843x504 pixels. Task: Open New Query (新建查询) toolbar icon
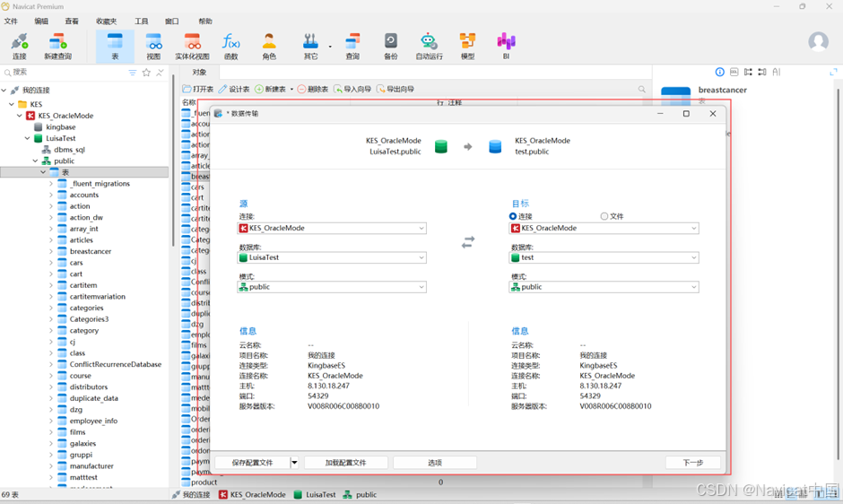(x=57, y=47)
